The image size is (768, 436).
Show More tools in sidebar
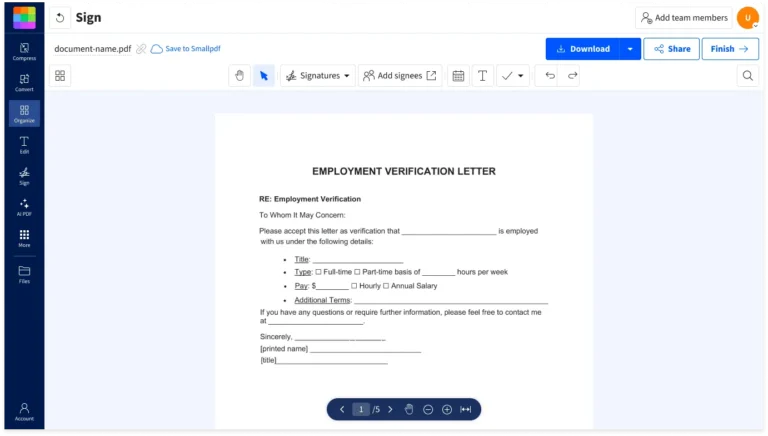[24, 238]
